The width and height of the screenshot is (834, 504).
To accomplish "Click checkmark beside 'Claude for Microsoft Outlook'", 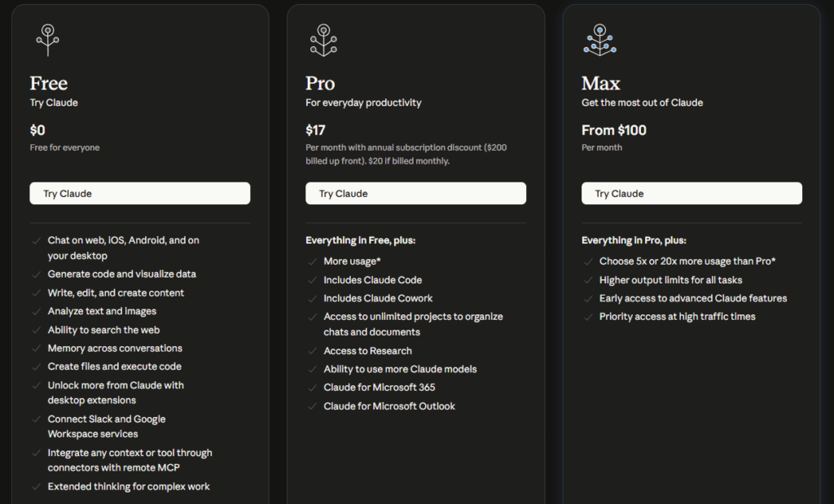I will pos(312,407).
